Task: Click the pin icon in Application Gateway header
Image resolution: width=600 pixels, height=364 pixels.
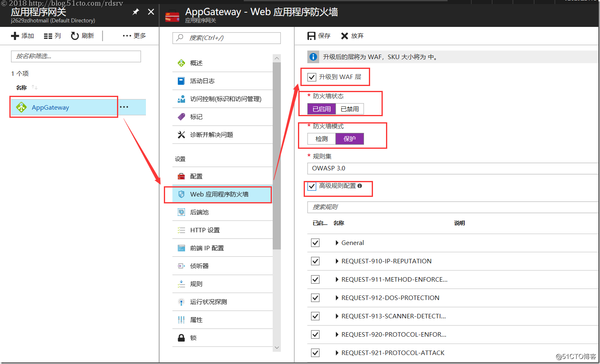Action: click(136, 12)
